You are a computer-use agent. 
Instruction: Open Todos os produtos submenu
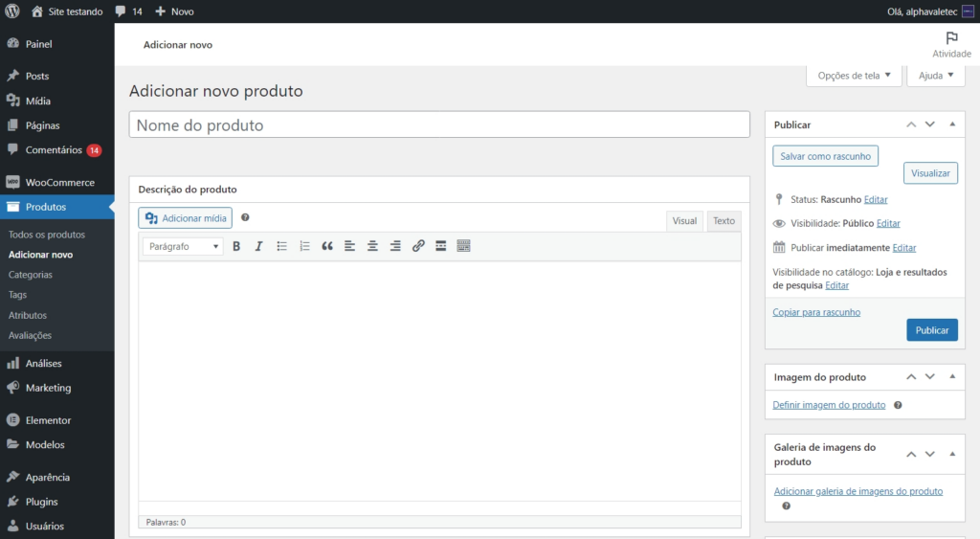point(47,235)
